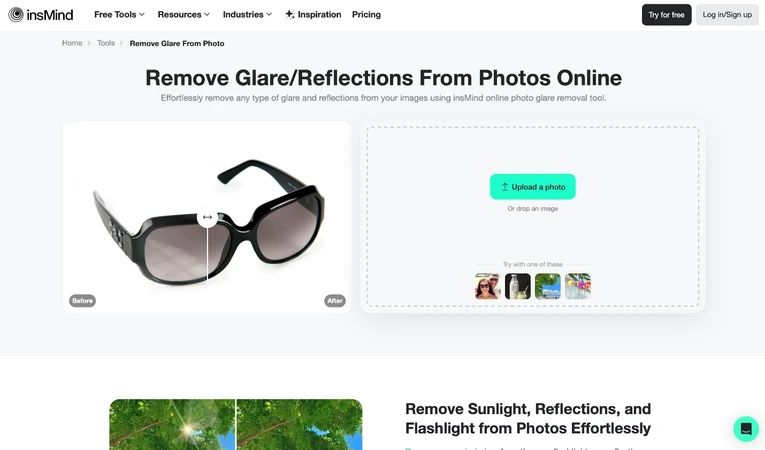Image resolution: width=765 pixels, height=450 pixels.
Task: Click the Upload a photo button
Action: pyautogui.click(x=533, y=186)
